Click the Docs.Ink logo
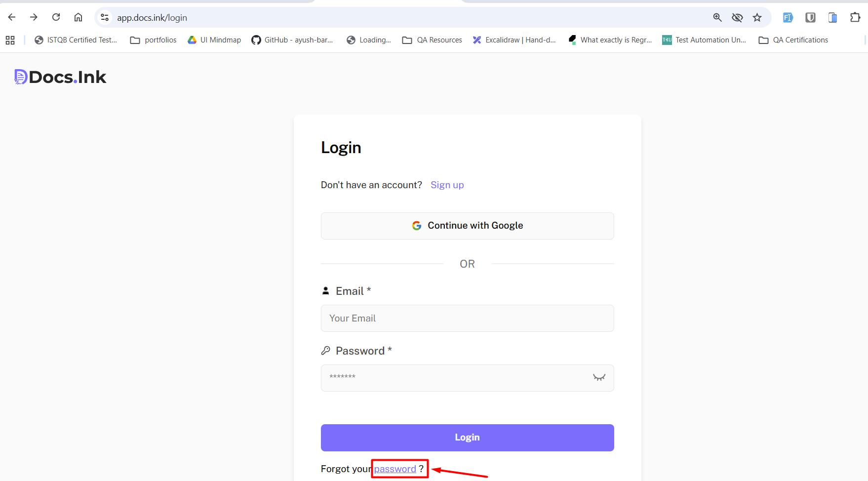 [x=60, y=77]
